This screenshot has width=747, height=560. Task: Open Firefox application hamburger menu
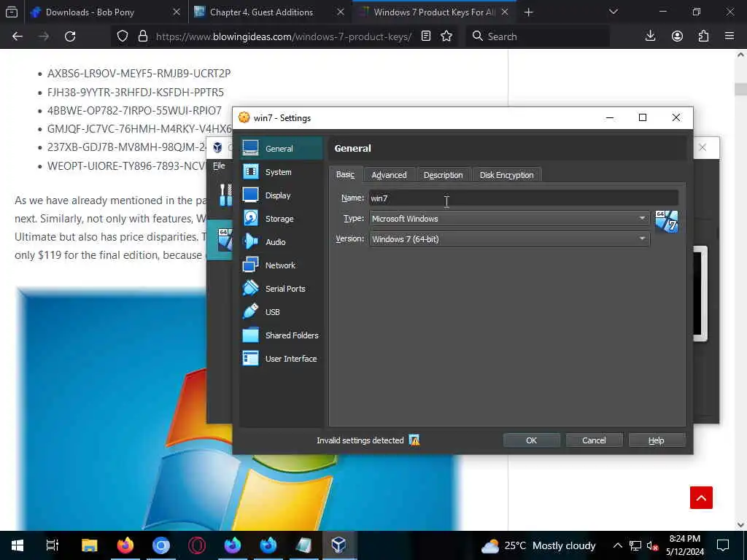729,36
